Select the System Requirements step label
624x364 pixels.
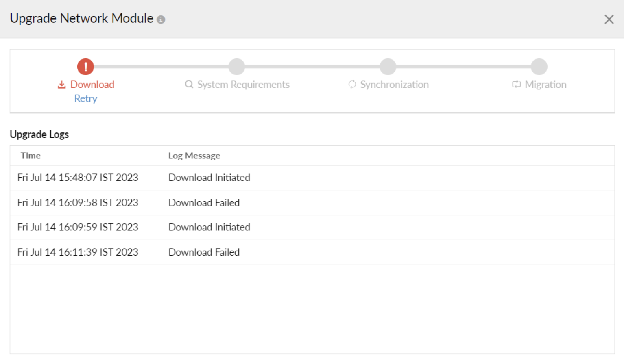coord(243,84)
